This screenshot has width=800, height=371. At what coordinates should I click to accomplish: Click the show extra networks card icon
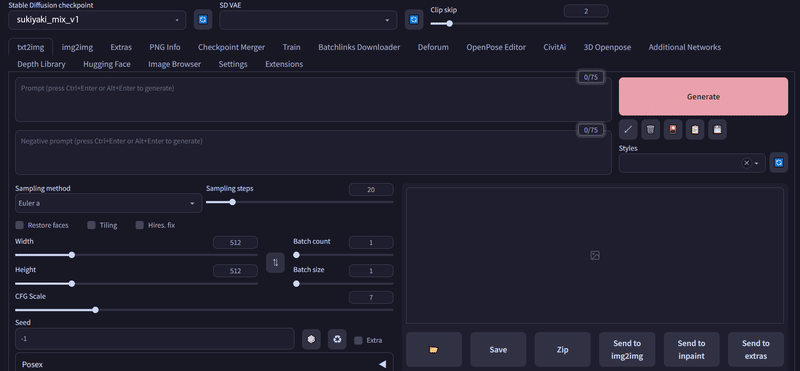click(673, 130)
